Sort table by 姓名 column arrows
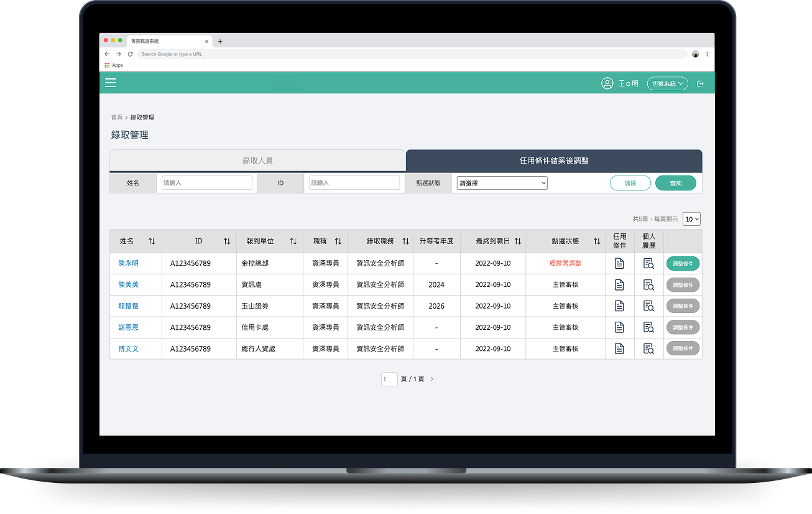Screen dimensions: 812x514 [x=152, y=241]
